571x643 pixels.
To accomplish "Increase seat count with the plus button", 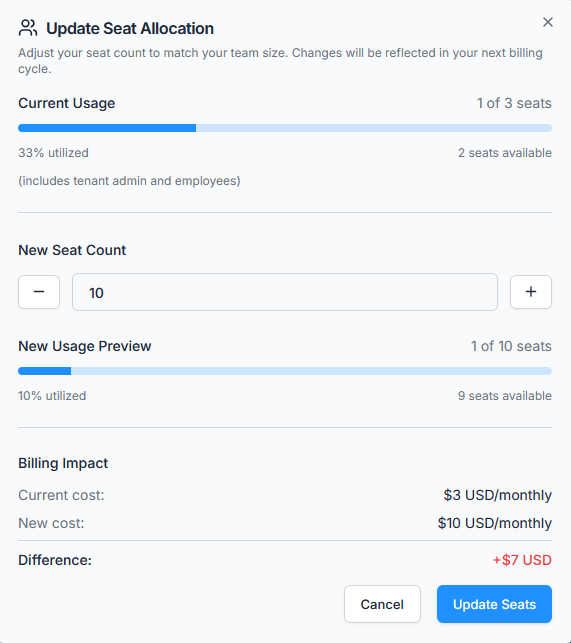I will click(531, 292).
